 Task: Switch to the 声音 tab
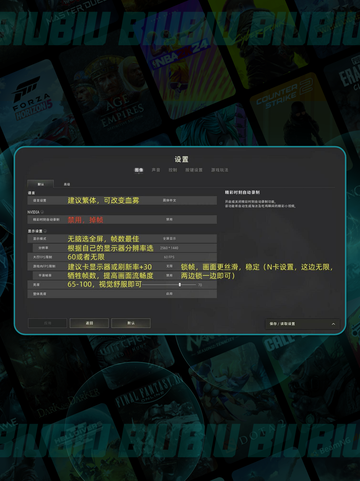156,170
